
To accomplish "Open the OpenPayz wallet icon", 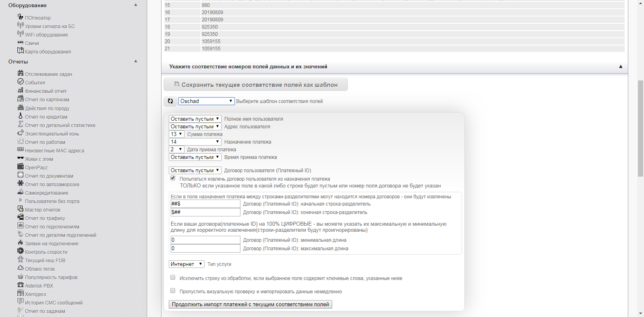I will tap(20, 167).
